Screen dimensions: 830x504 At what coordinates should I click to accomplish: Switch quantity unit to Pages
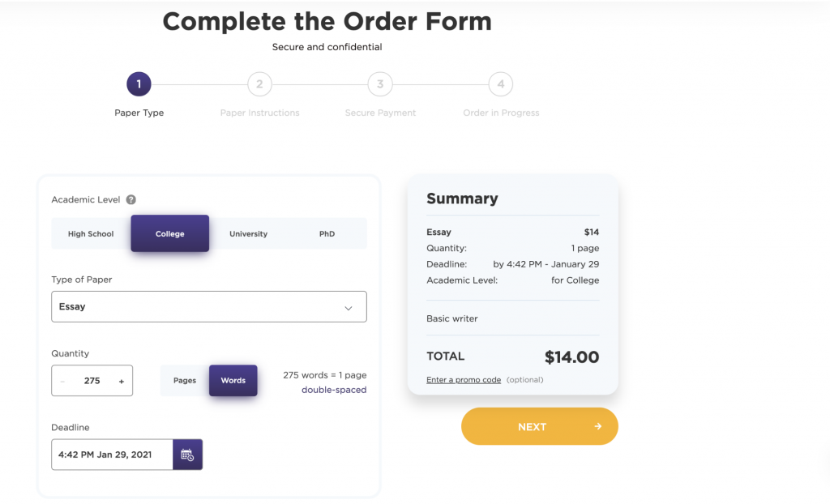pyautogui.click(x=185, y=380)
